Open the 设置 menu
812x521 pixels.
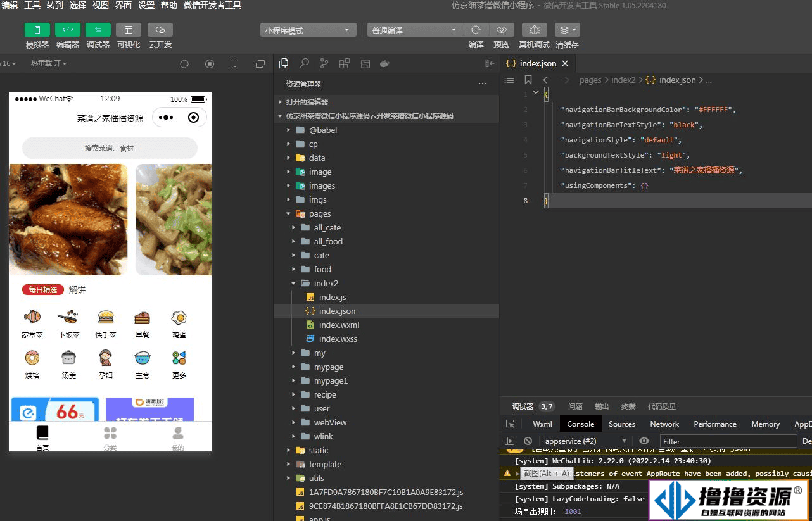[x=146, y=5]
